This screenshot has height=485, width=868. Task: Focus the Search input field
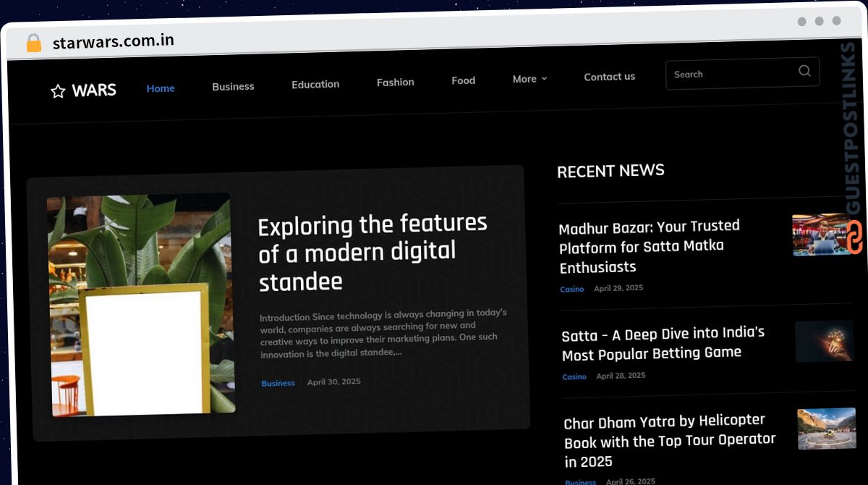[x=742, y=73]
